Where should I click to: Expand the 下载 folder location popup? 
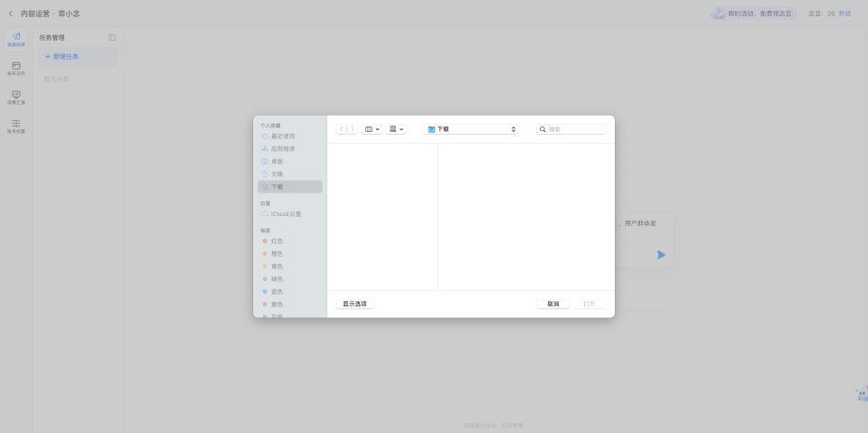tap(472, 129)
